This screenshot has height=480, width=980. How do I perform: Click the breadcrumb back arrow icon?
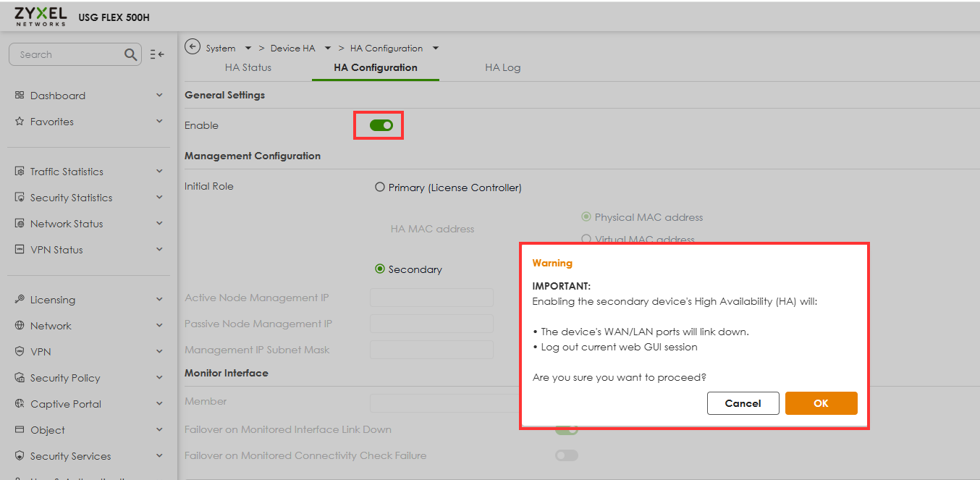193,47
